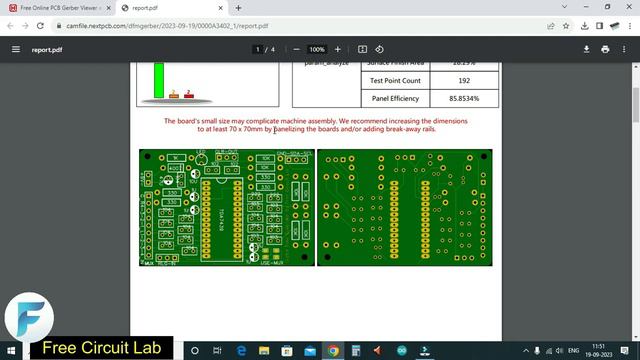The width and height of the screenshot is (640, 360).
Task: Open Calculator from taskbar
Action: pos(356,351)
